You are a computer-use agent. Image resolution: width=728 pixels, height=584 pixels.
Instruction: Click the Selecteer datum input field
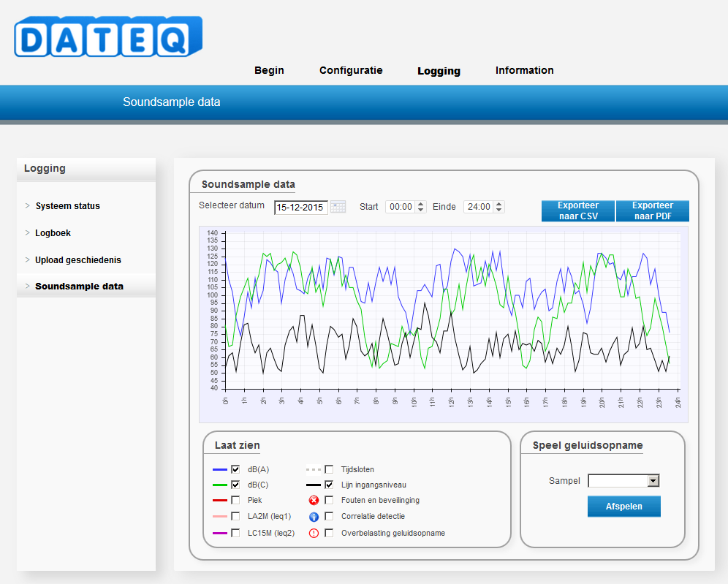tap(301, 207)
